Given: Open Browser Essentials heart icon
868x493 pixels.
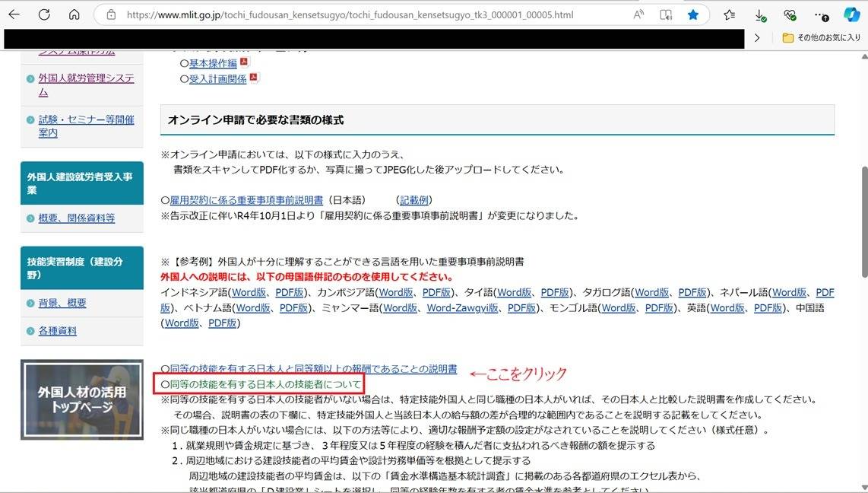Looking at the screenshot, I should 790,14.
